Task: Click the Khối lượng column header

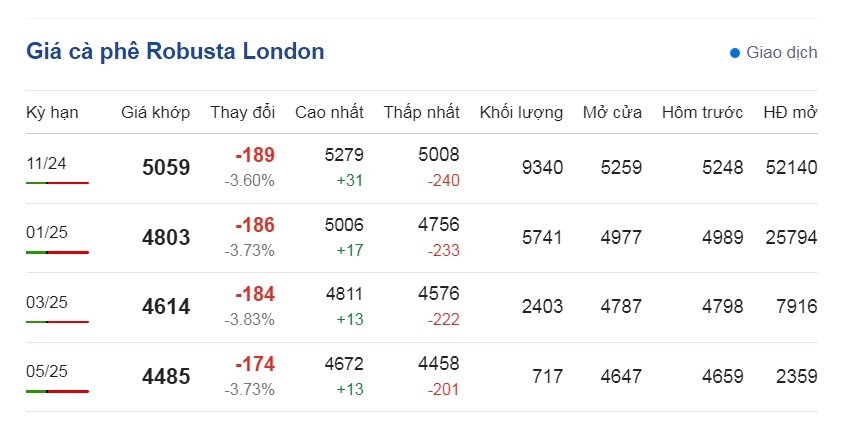Action: pyautogui.click(x=521, y=113)
